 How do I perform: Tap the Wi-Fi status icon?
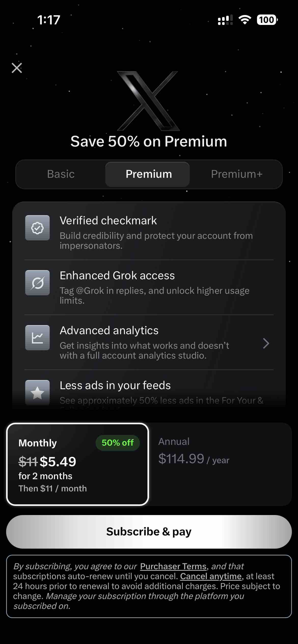pos(245,20)
